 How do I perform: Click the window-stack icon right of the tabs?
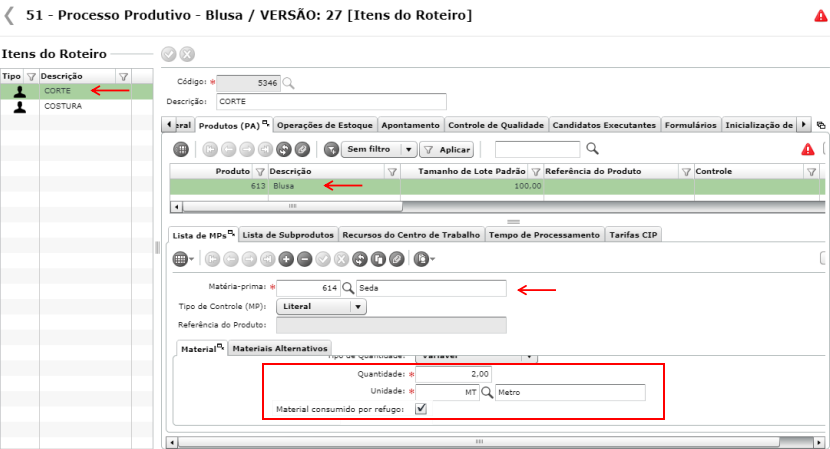tap(821, 125)
